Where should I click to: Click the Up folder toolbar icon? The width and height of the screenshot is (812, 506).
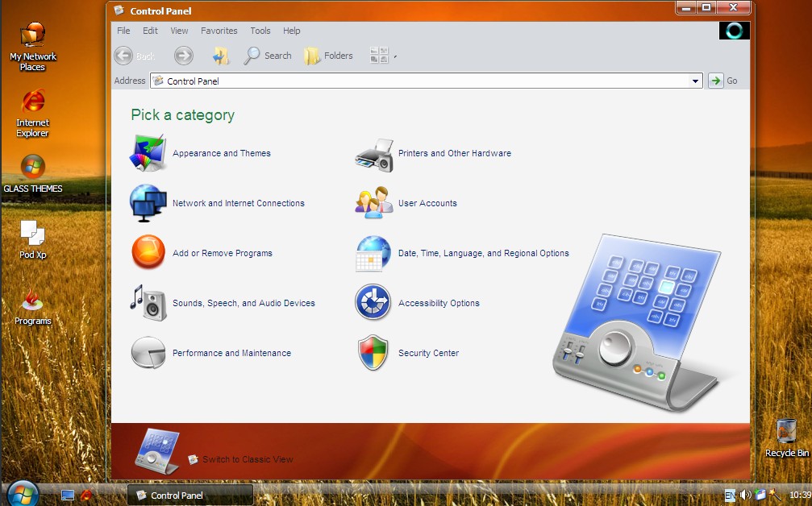coord(221,56)
